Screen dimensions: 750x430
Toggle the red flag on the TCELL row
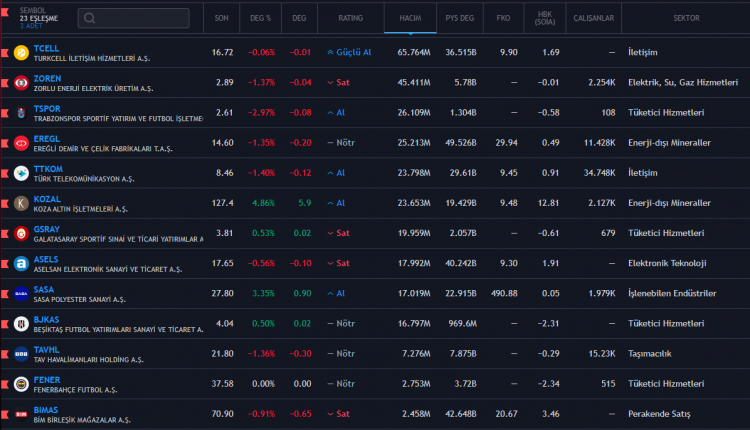(5, 53)
